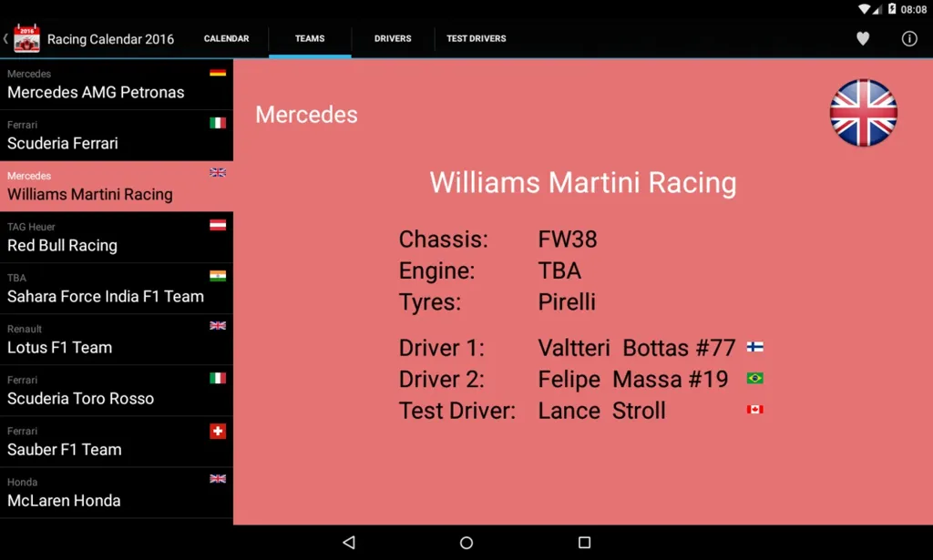
Task: Click the chassis value FW38
Action: click(568, 239)
